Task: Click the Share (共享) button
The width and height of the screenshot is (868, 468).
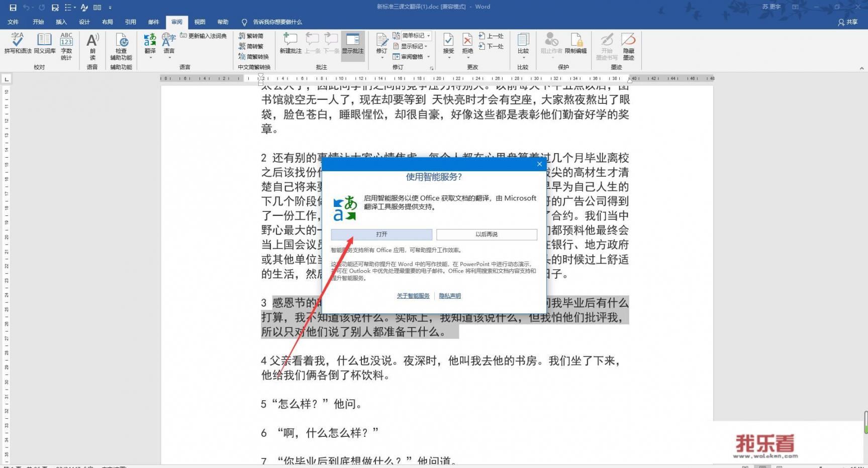Action: (848, 22)
